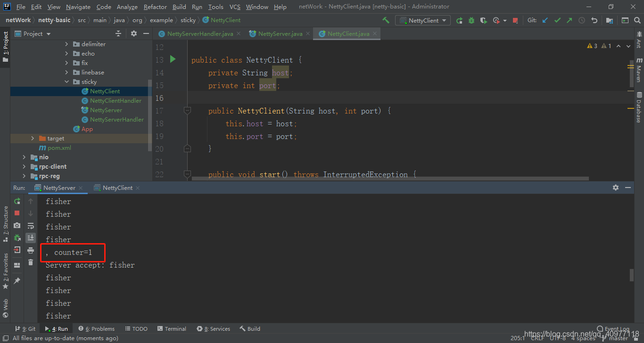Toggle Favorites tool window button
The image size is (644, 343).
click(5, 271)
